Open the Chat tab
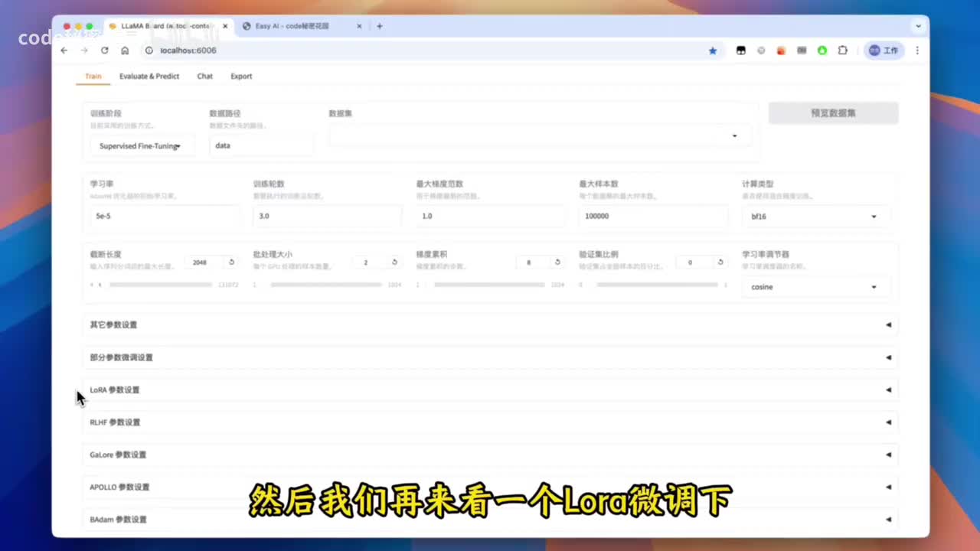This screenshot has height=551, width=980. coord(204,76)
